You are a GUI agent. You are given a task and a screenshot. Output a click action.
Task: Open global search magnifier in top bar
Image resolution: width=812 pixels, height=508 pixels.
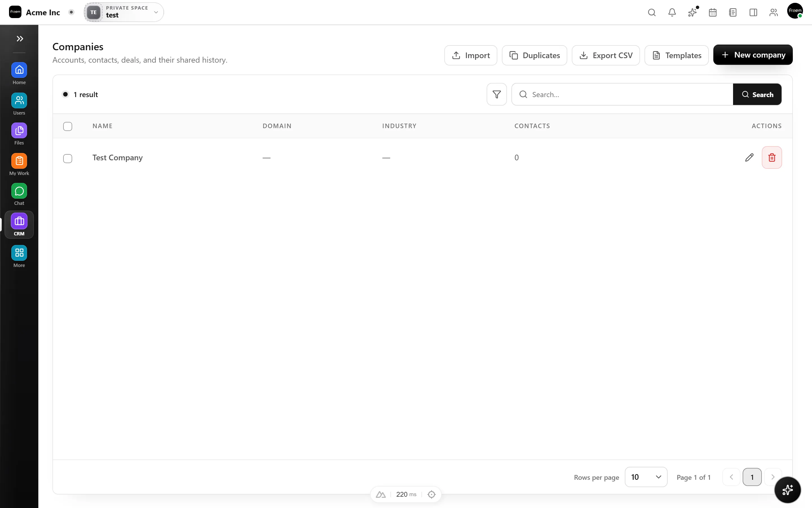652,12
